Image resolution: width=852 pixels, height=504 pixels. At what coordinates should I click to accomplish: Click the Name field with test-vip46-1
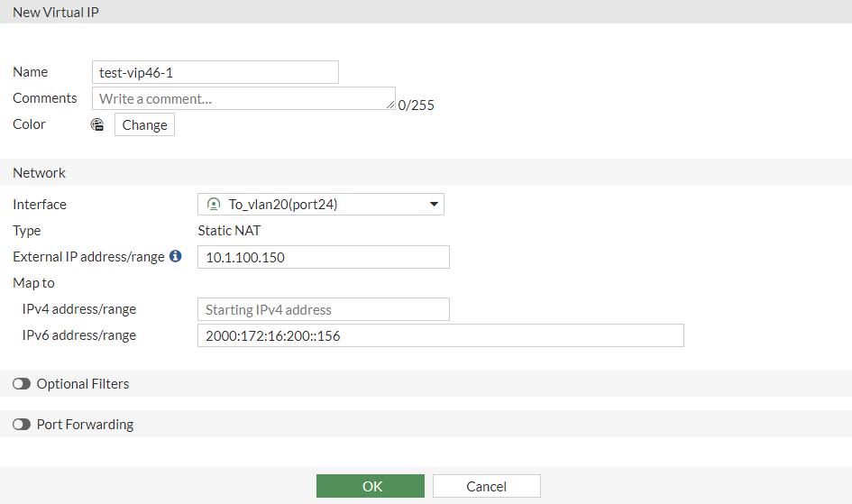pyautogui.click(x=215, y=72)
